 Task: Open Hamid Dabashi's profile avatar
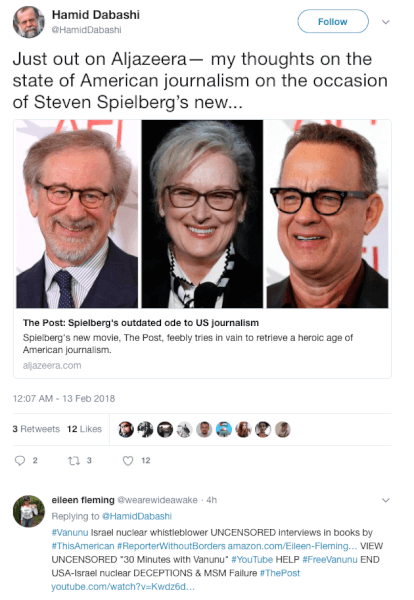(29, 22)
